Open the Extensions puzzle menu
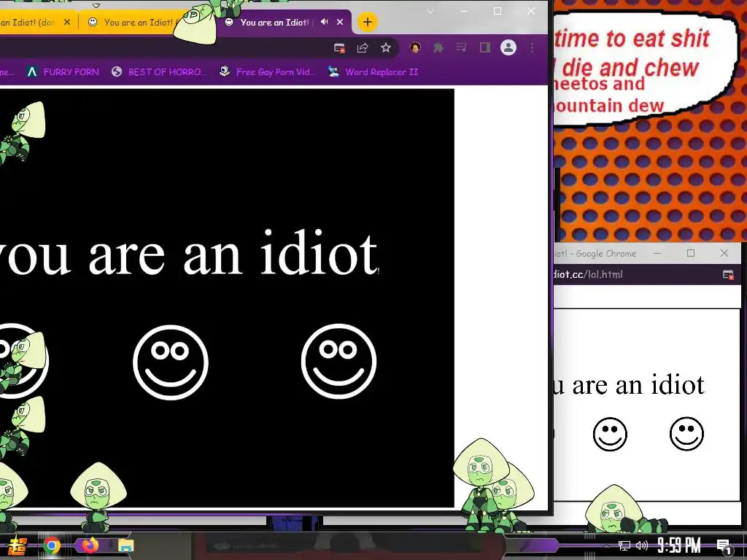Image resolution: width=747 pixels, height=560 pixels. point(438,47)
